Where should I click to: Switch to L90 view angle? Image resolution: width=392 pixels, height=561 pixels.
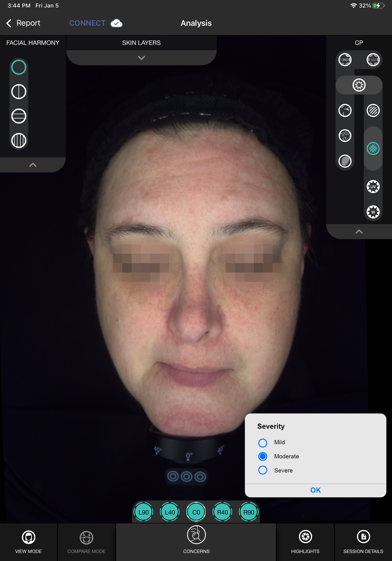[143, 512]
